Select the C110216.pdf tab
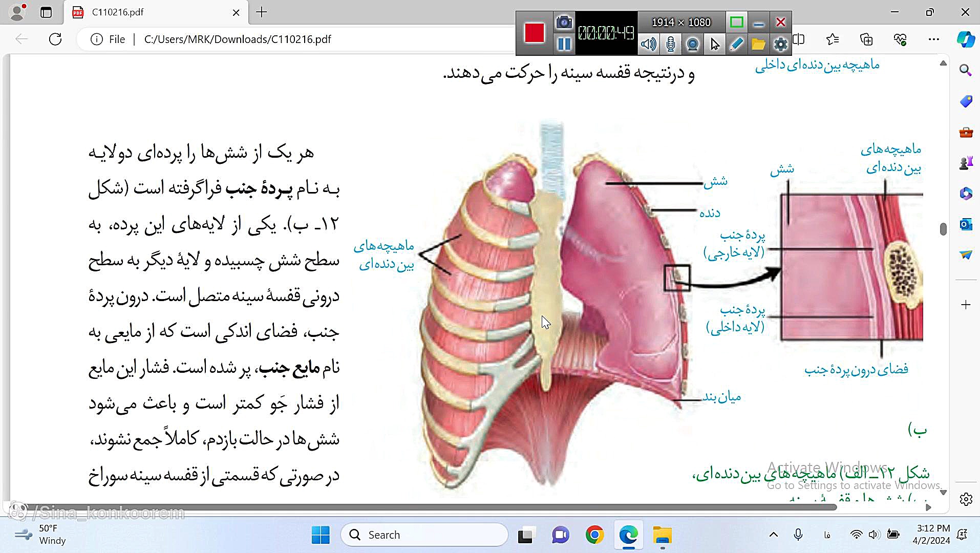 point(156,12)
